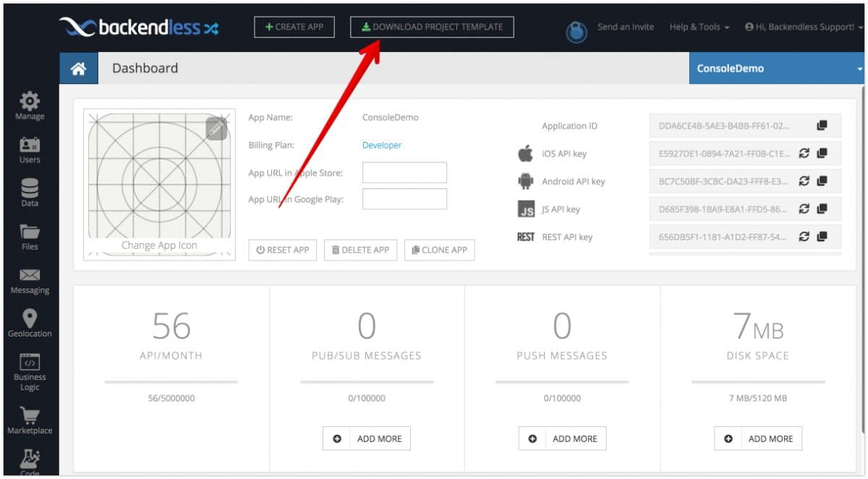This screenshot has height=479, width=868.
Task: Click the 56/5000000 API usage text
Action: [171, 398]
